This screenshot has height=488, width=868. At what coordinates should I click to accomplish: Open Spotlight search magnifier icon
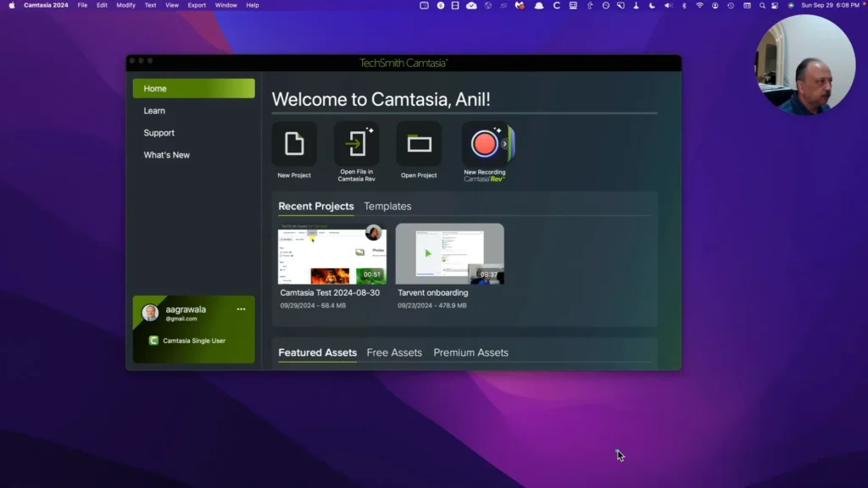[762, 5]
